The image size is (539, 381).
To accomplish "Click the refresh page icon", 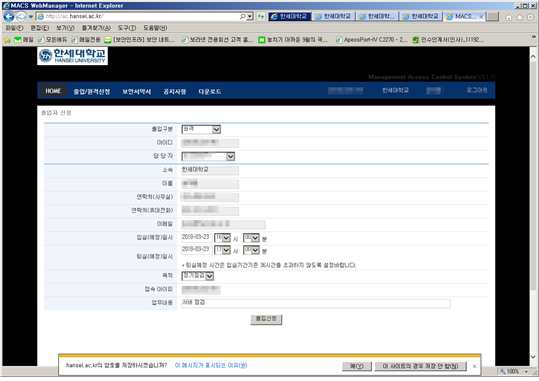I will [261, 16].
